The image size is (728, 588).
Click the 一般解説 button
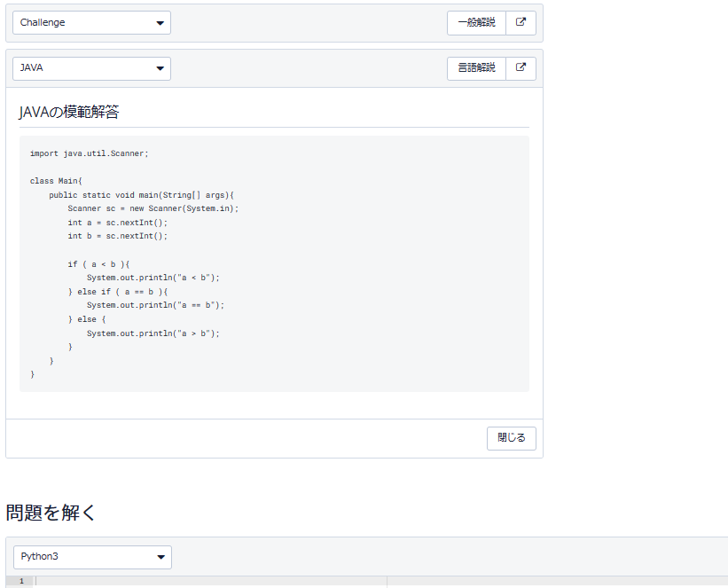pos(475,22)
